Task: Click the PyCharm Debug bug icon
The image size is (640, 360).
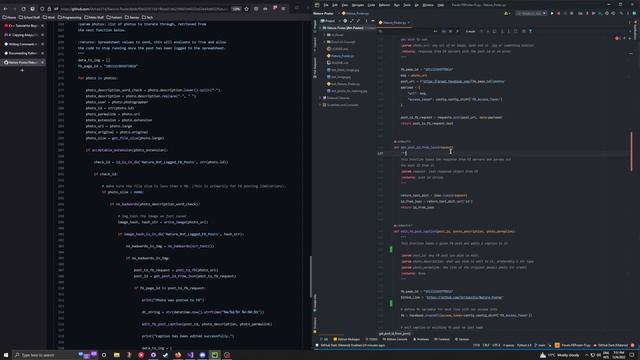Action: [x=558, y=13]
